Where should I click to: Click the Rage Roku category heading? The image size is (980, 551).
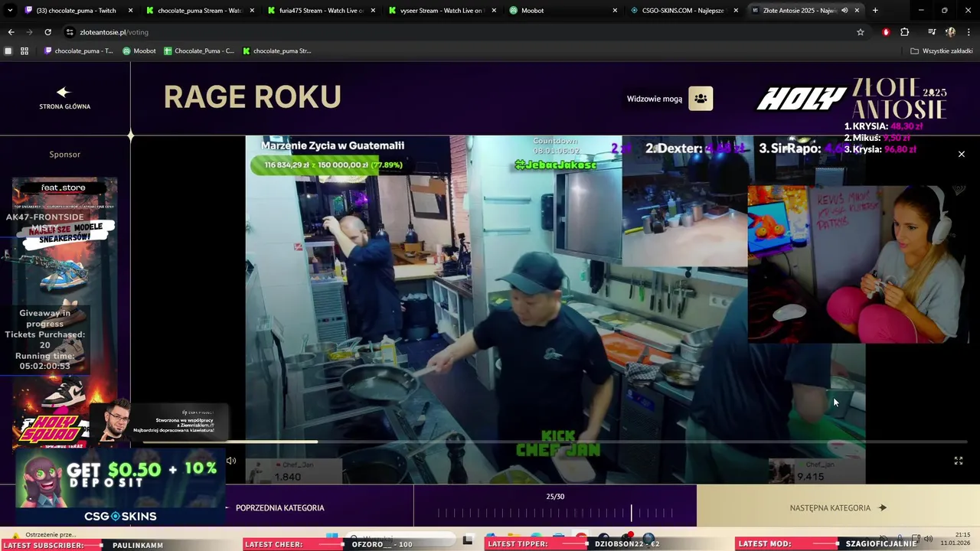coord(252,97)
